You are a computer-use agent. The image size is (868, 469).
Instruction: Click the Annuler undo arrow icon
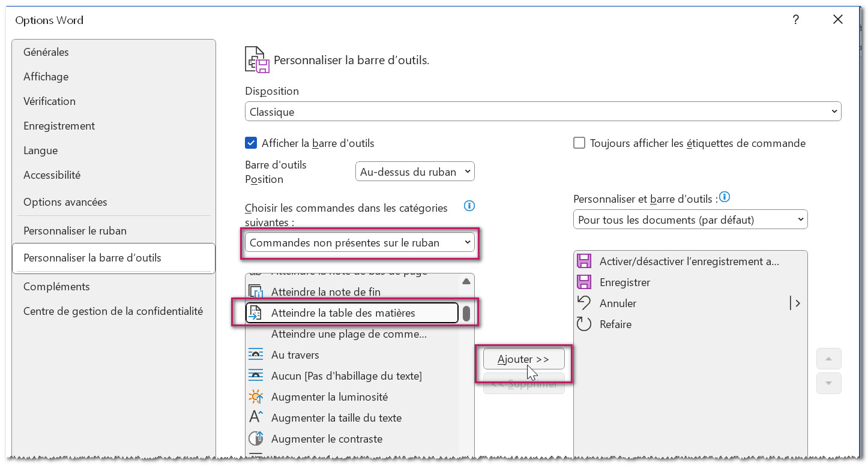pyautogui.click(x=583, y=303)
